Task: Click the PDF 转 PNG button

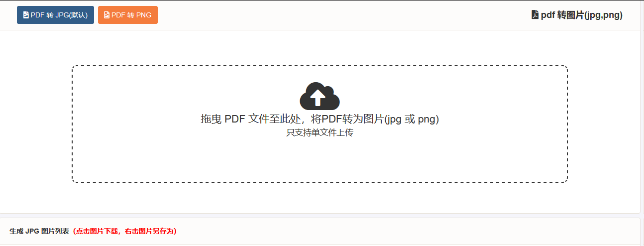Action: (128, 15)
